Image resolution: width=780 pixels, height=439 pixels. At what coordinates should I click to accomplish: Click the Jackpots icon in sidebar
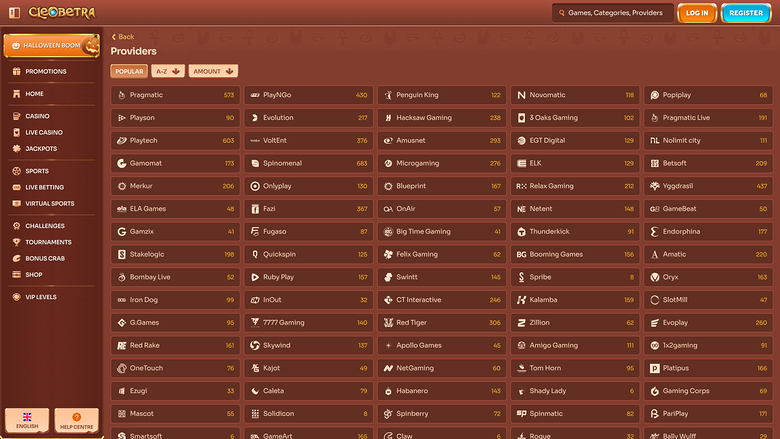tap(16, 148)
